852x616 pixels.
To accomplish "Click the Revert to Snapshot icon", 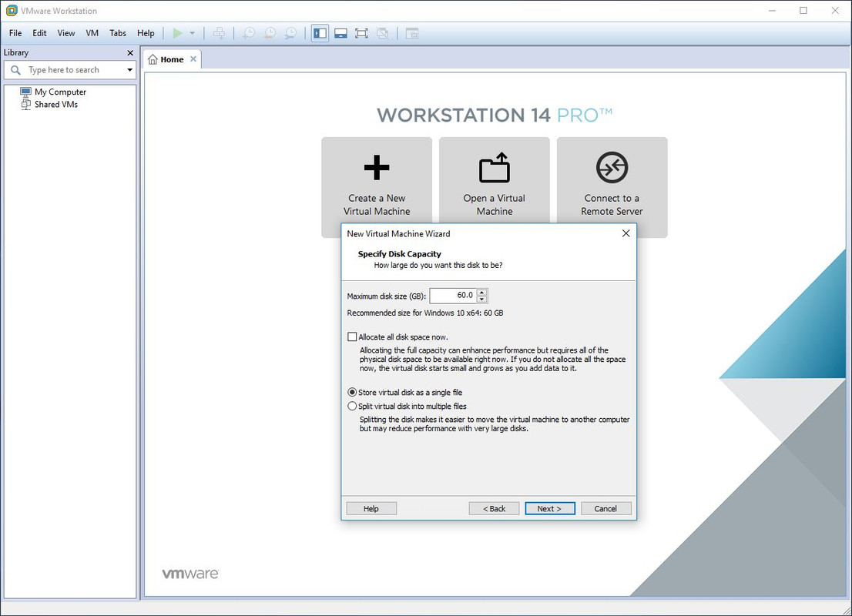I will coord(270,33).
